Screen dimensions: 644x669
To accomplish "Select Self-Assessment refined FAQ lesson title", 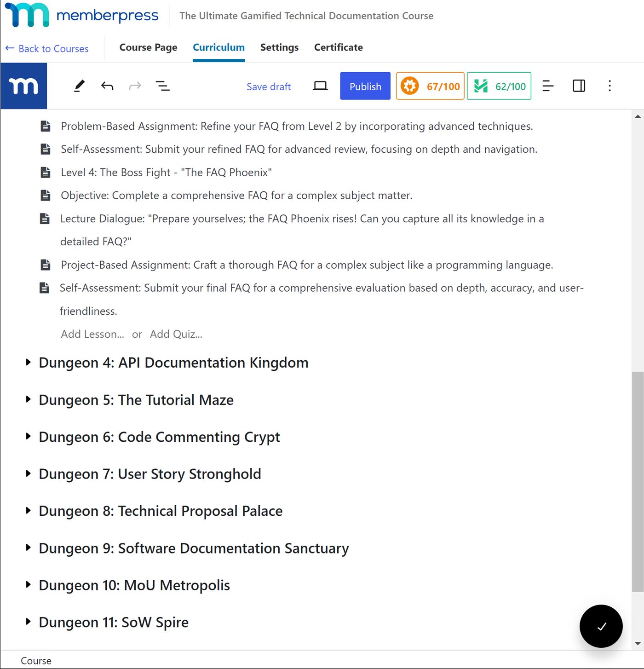I will click(299, 149).
